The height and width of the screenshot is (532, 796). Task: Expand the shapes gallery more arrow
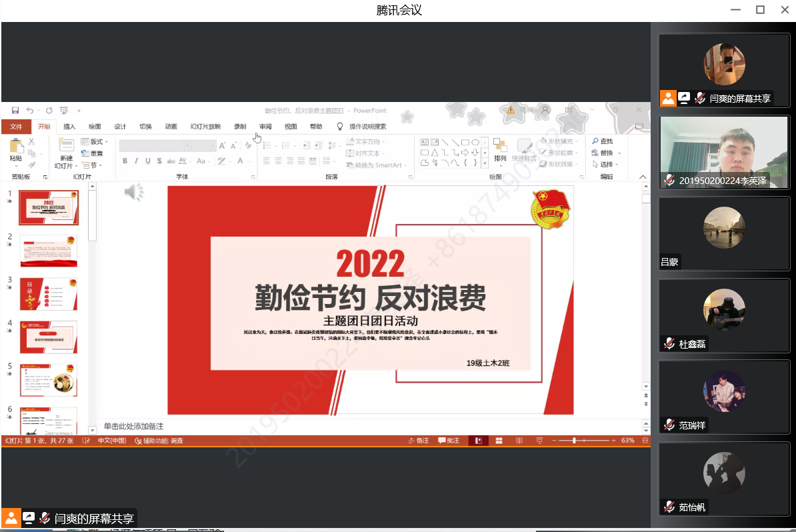point(485,163)
